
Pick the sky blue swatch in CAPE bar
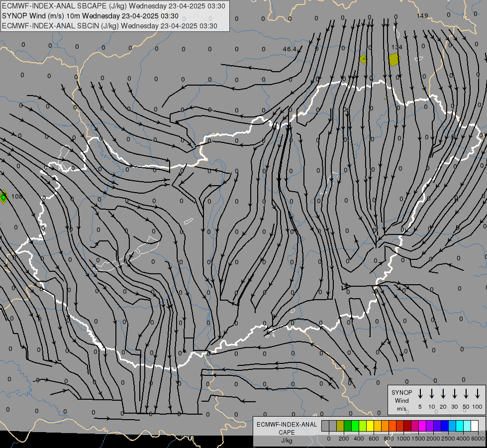coord(453,426)
